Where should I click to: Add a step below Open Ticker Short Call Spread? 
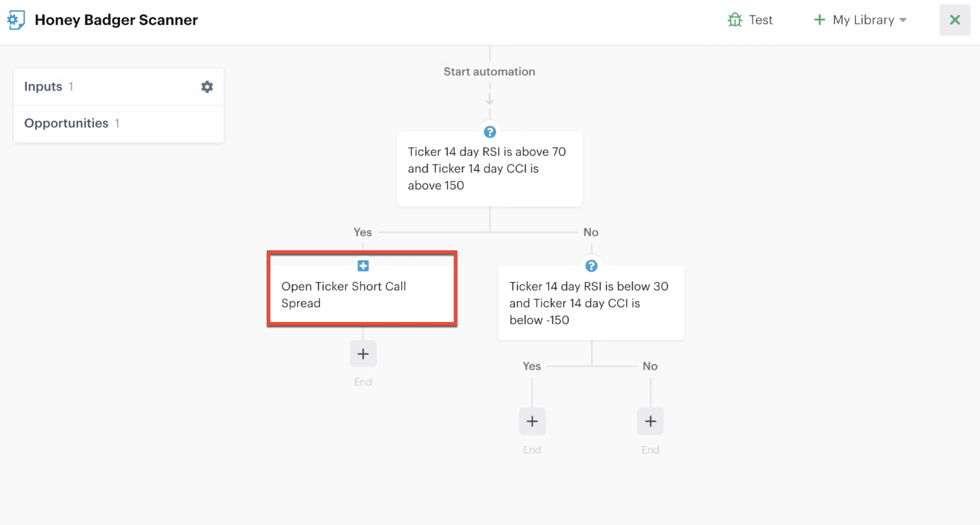pyautogui.click(x=363, y=354)
